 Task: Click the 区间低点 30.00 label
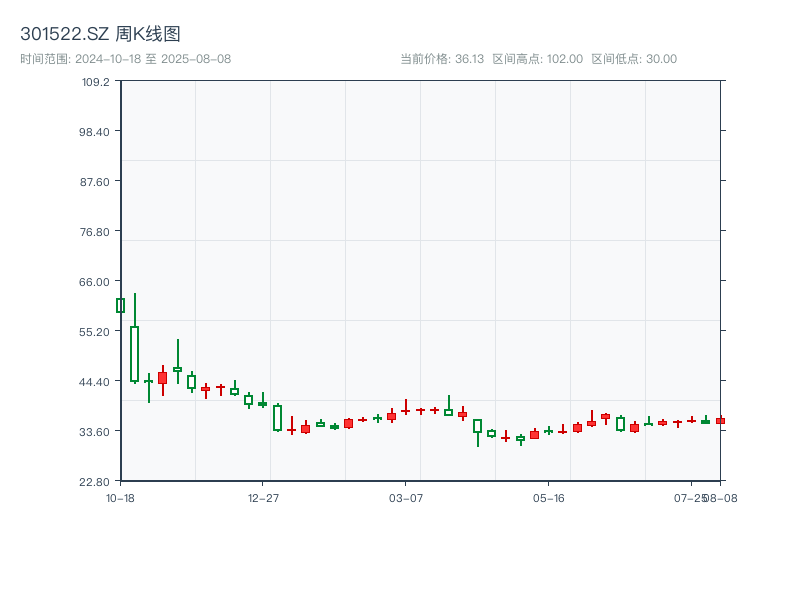[x=634, y=59]
